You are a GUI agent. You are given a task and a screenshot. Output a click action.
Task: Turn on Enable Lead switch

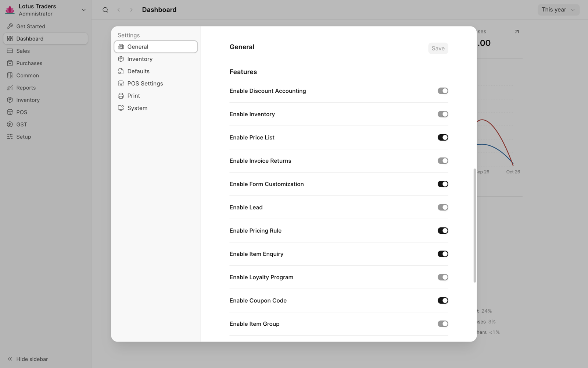(x=443, y=207)
